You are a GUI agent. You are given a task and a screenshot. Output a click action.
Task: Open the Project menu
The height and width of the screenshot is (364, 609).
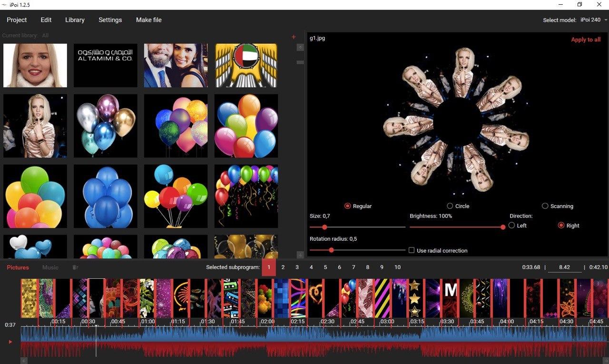(x=17, y=20)
